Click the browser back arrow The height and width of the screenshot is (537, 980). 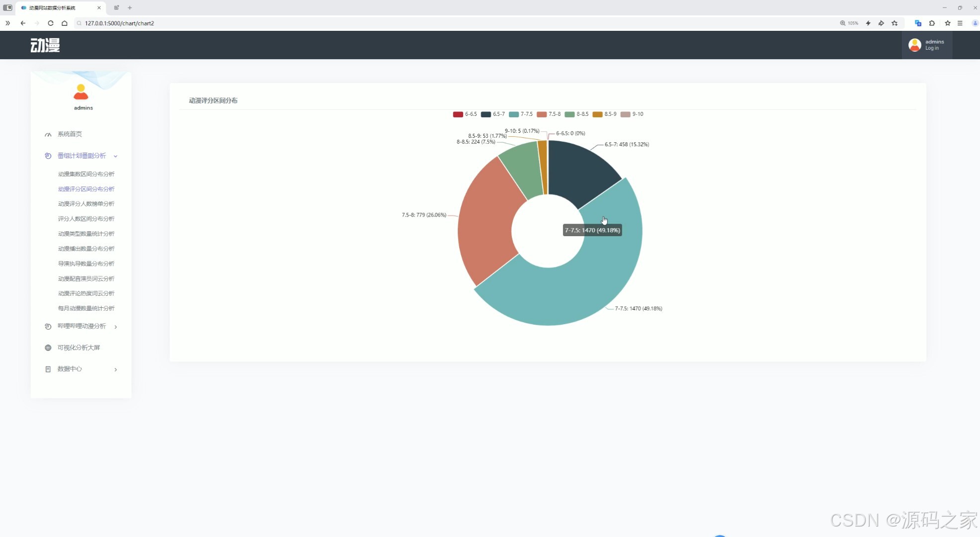click(x=23, y=23)
